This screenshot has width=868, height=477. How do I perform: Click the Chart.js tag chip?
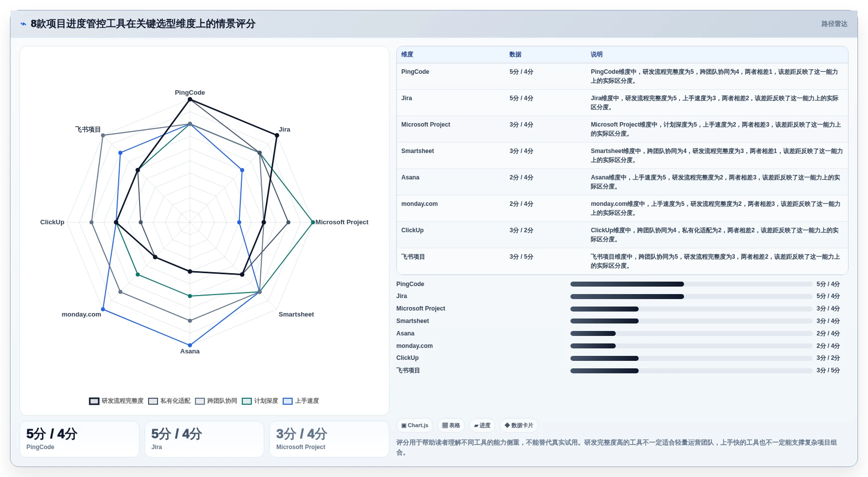pos(415,425)
